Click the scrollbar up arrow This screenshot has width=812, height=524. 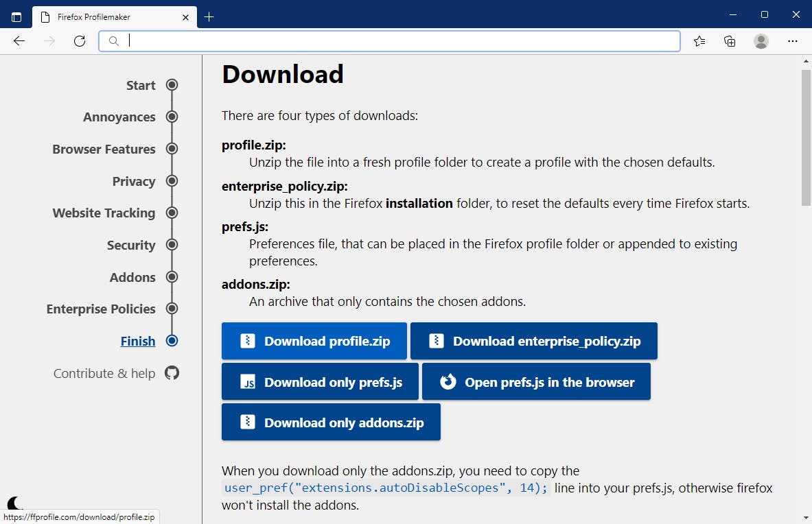pos(806,61)
